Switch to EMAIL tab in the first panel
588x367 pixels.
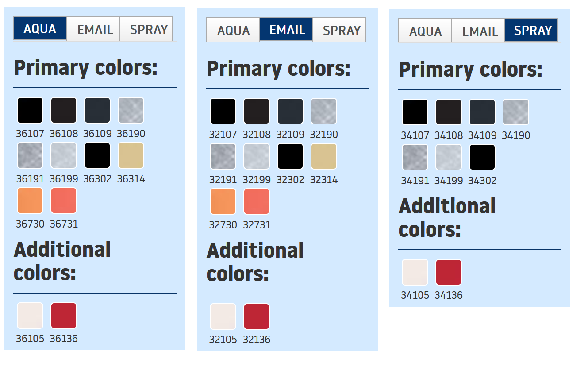94,29
